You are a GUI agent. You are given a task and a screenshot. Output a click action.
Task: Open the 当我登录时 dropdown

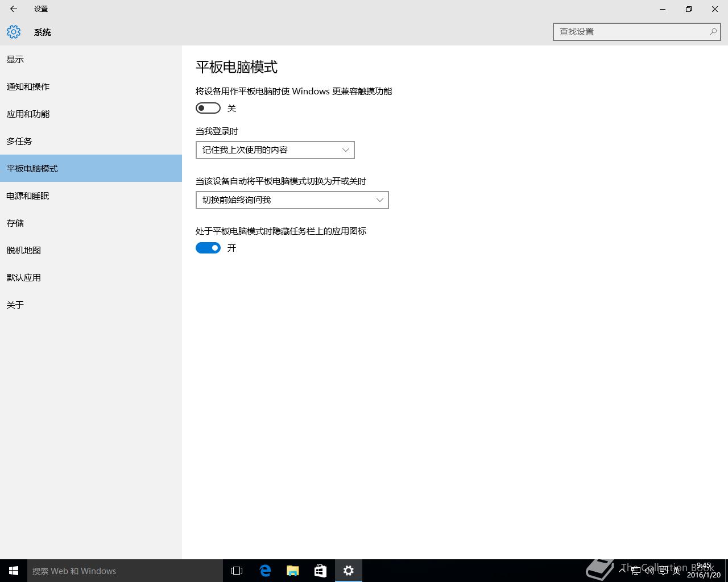[275, 150]
